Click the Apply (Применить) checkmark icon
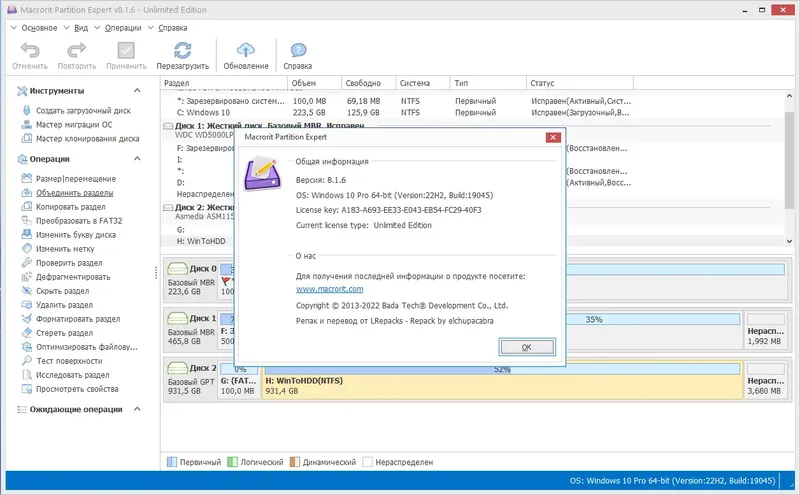800x495 pixels. [x=126, y=50]
